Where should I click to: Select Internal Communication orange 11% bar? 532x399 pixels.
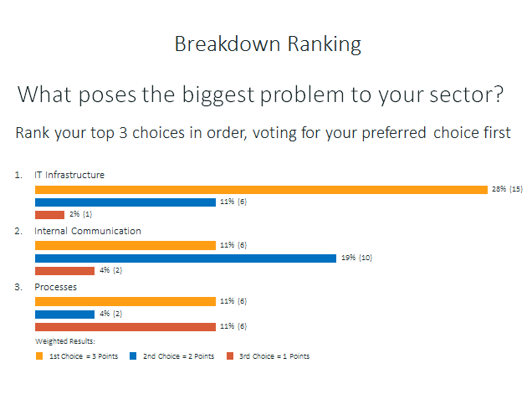pos(125,245)
